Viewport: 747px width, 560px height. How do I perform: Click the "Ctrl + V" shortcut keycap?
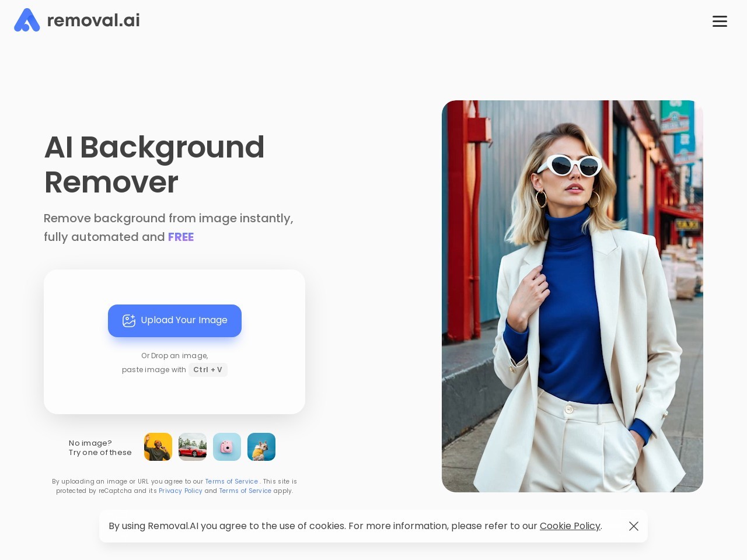pos(208,370)
